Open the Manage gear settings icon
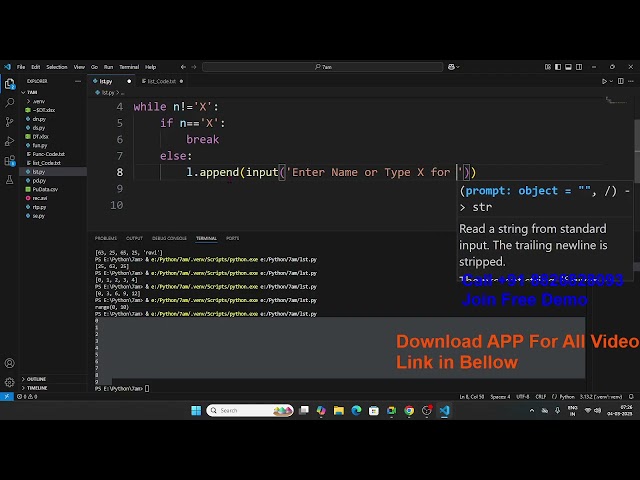The height and width of the screenshot is (480, 640). point(10,381)
